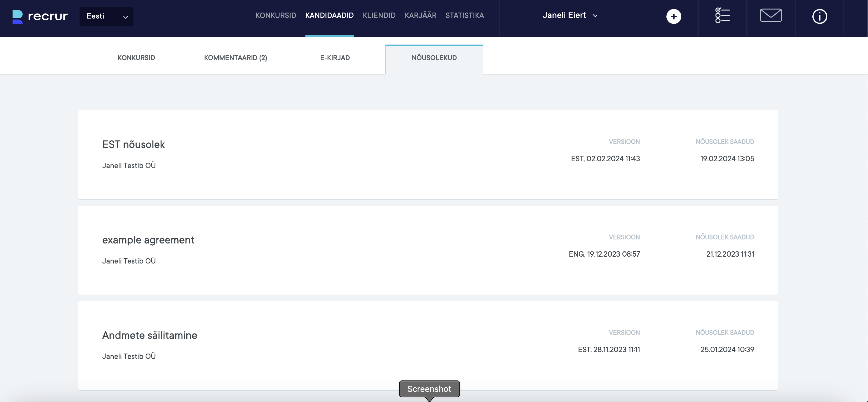Viewport: 868px width, 402px height.
Task: Click the chevron next to Janeli Eiert
Action: point(595,16)
